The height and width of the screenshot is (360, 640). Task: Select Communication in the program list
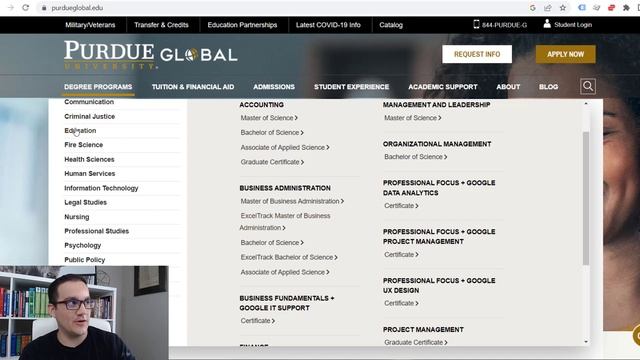click(x=89, y=102)
